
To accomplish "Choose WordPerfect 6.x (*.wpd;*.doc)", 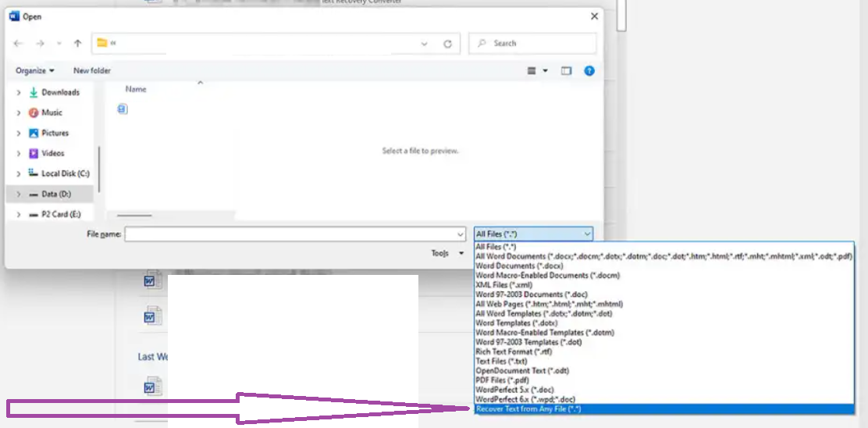I will 663,398.
